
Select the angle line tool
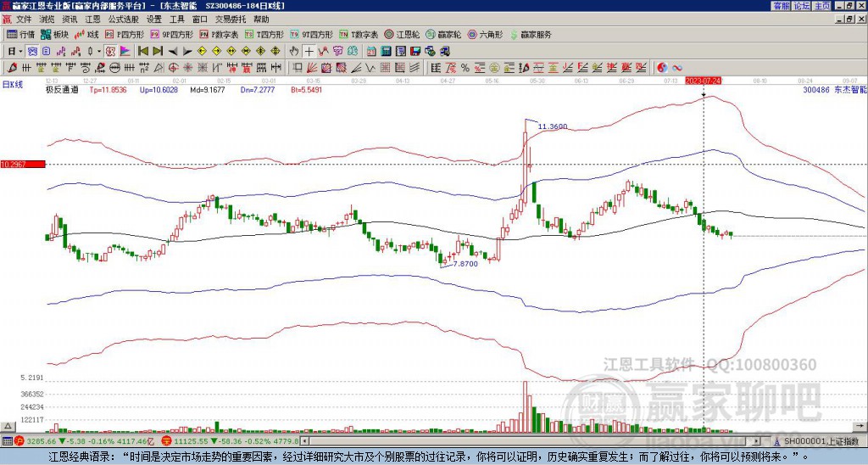point(355,68)
